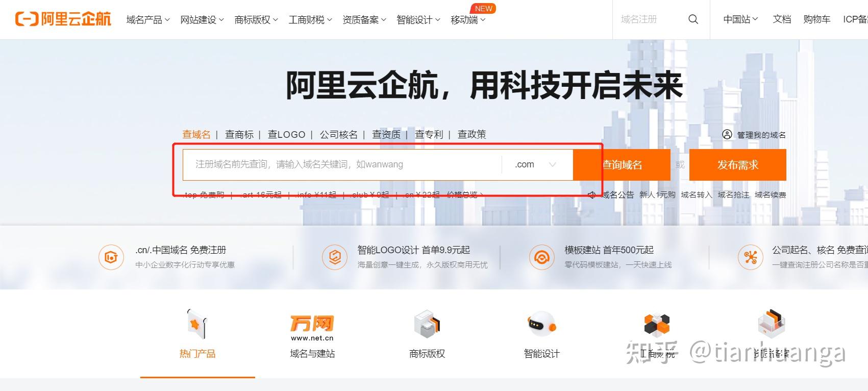Switch to the 公司核名 search tab
This screenshot has width=868, height=391.
click(338, 135)
